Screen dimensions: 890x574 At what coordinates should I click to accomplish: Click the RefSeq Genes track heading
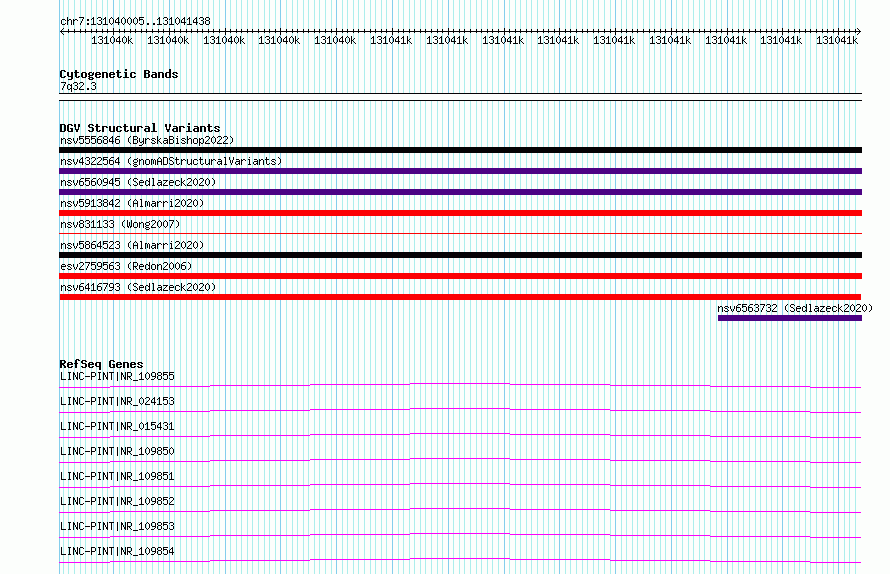tap(101, 364)
